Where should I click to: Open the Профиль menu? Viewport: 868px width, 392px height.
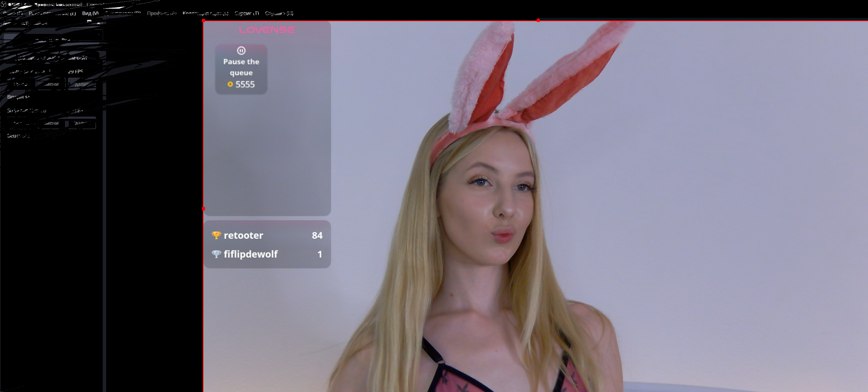point(161,14)
